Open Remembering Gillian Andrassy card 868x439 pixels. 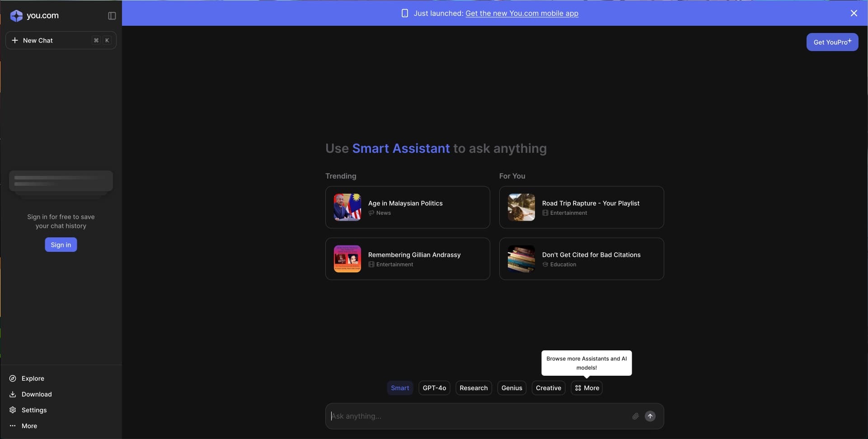[408, 259]
